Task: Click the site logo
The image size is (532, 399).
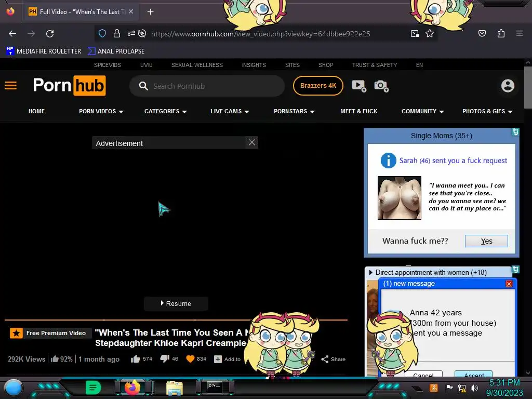Action: pyautogui.click(x=69, y=86)
